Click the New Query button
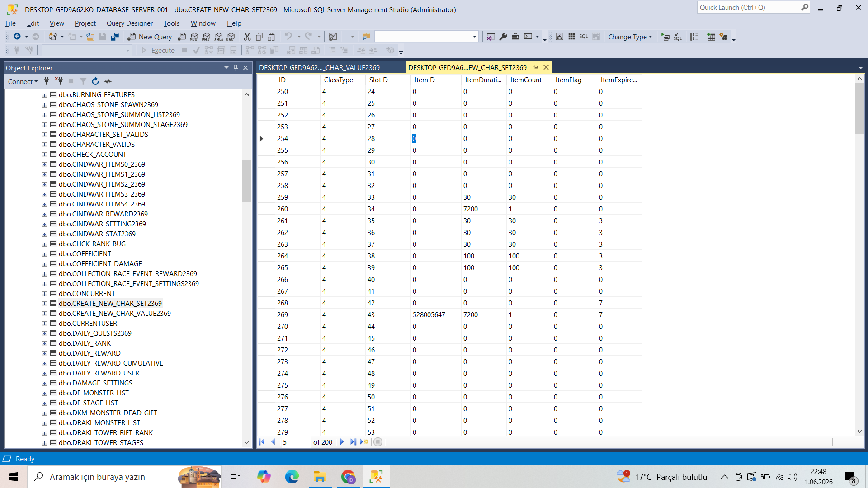This screenshot has width=868, height=488. pyautogui.click(x=150, y=37)
